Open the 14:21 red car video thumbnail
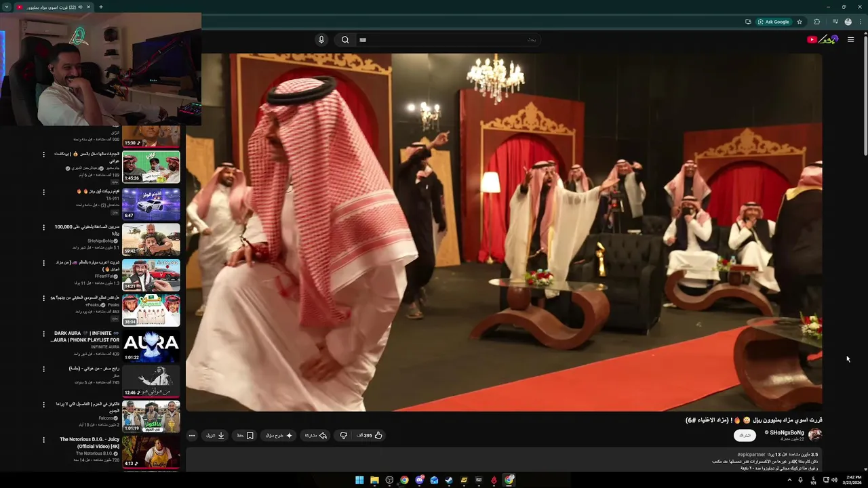This screenshot has height=488, width=868. point(151,274)
